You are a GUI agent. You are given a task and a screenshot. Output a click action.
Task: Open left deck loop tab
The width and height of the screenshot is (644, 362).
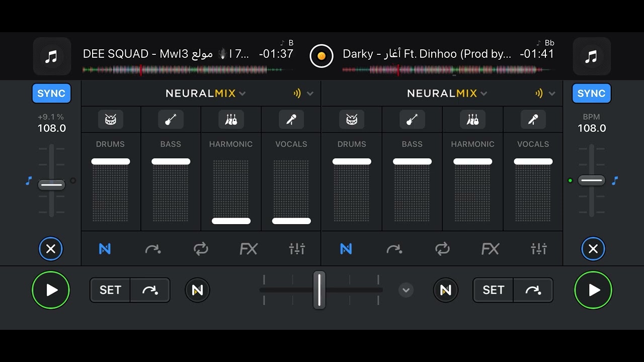click(201, 248)
